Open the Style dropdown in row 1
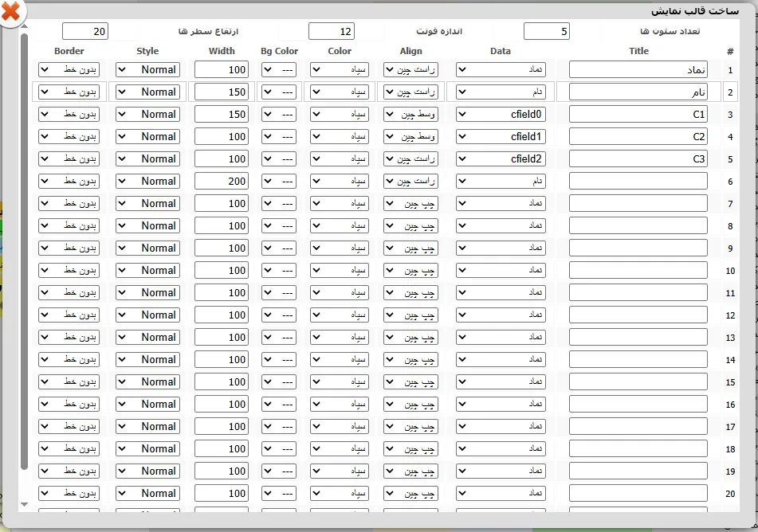Viewport: 758px width, 532px height. tap(147, 69)
